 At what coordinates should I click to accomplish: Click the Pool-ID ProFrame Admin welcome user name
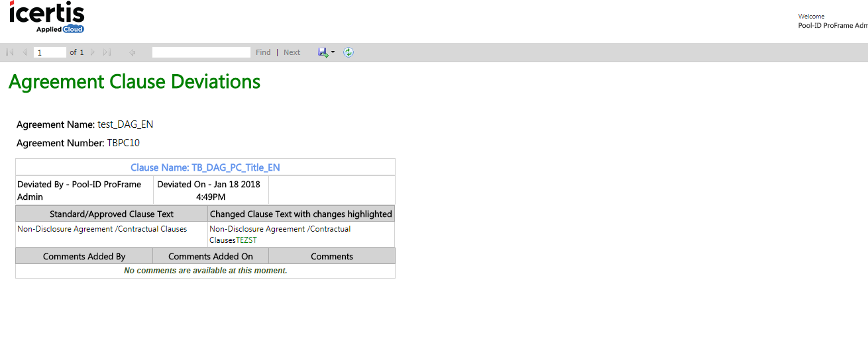tap(833, 26)
